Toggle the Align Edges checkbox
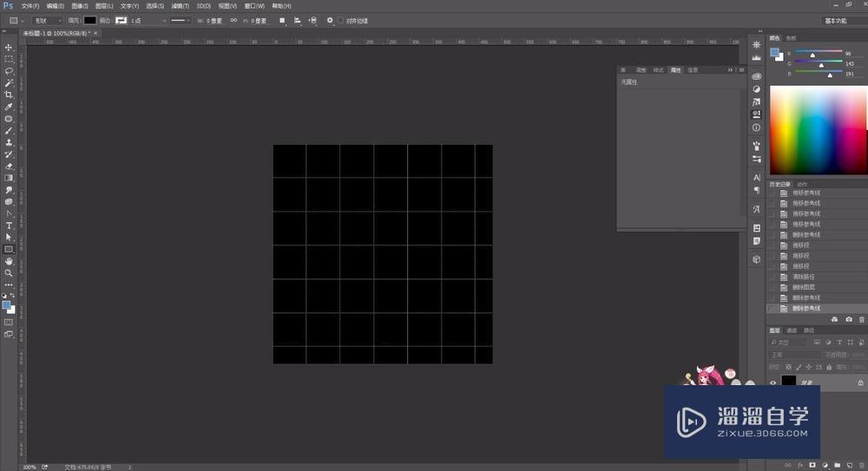 (x=340, y=21)
